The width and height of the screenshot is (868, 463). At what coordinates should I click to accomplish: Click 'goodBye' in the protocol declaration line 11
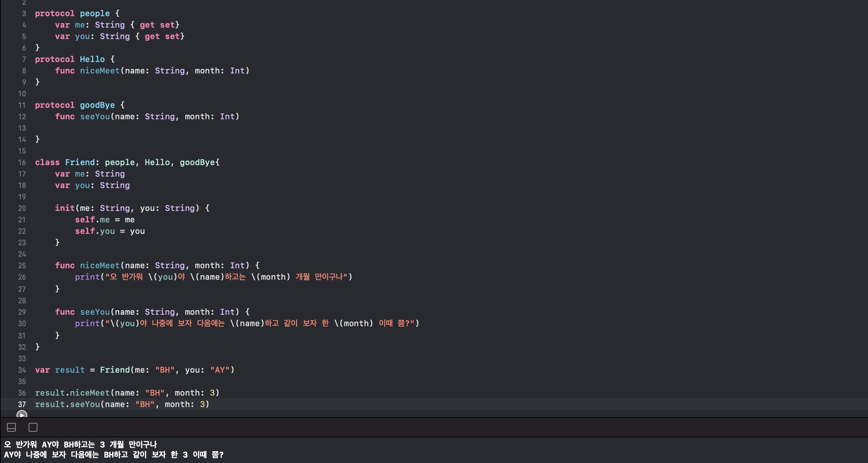coord(97,105)
